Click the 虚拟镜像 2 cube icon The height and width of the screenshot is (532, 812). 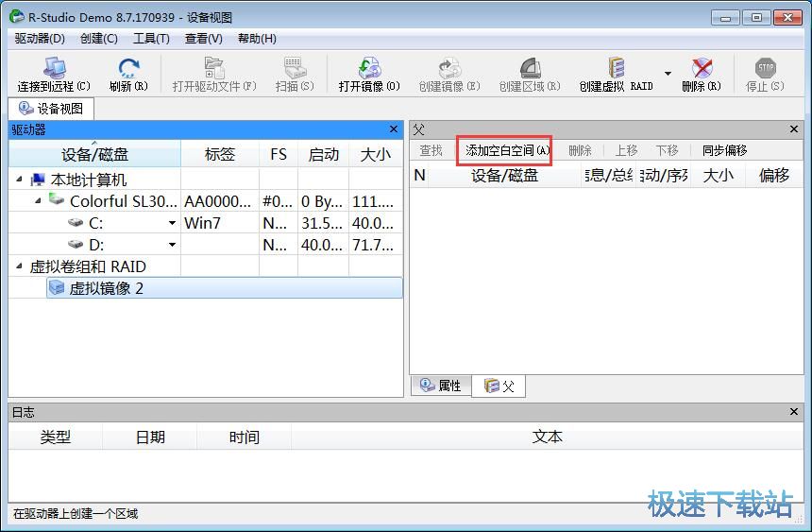[57, 288]
